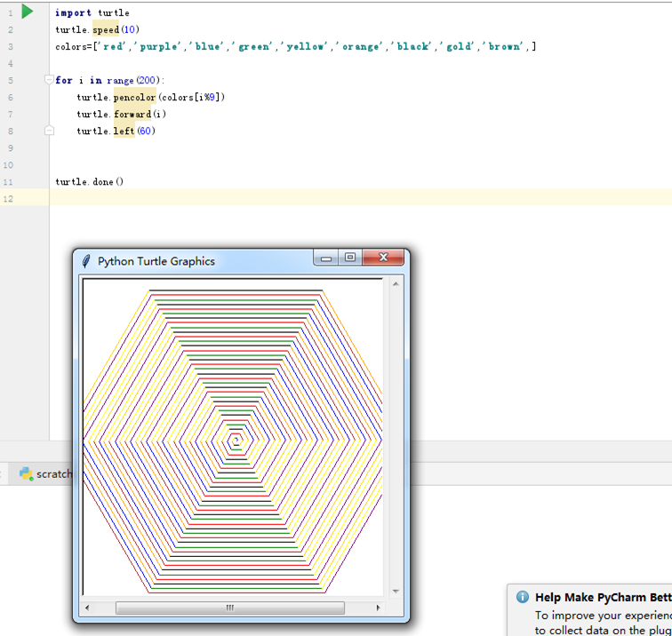
Task: Click left arrow of Turtle horizontal scrollbar
Action: coord(86,608)
